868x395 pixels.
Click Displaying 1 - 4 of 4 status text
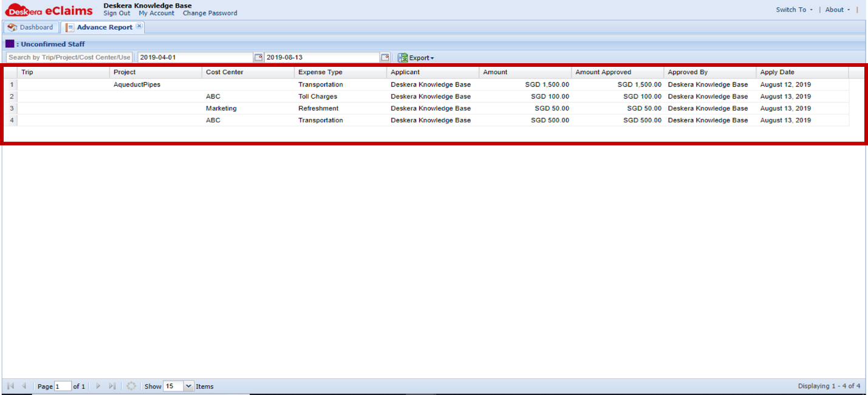click(829, 386)
